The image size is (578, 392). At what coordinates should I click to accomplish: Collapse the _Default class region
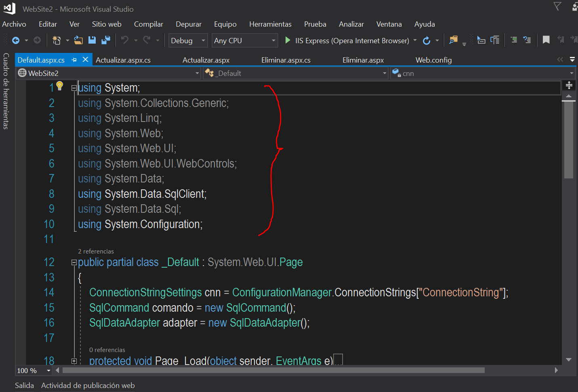coord(74,262)
